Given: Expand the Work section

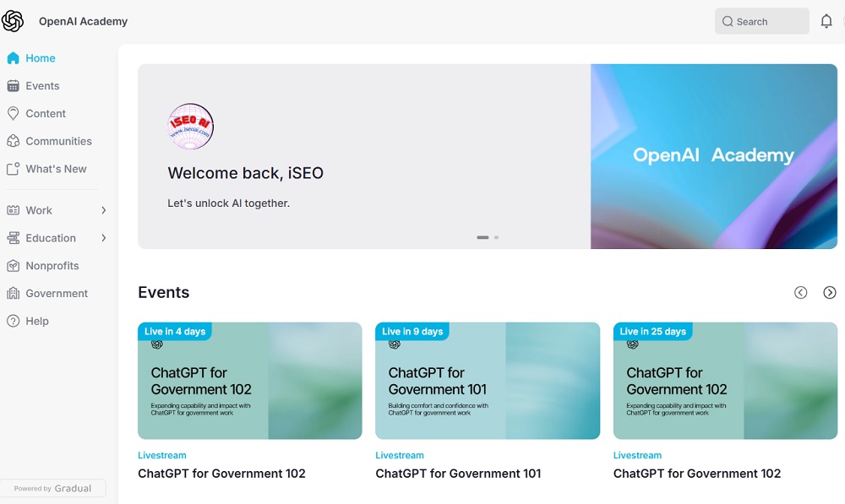Looking at the screenshot, I should coord(103,210).
